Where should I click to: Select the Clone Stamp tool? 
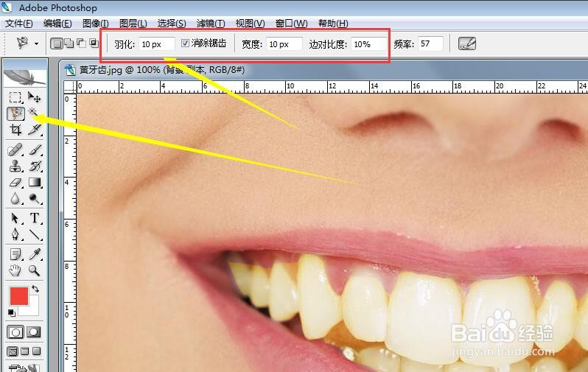(15, 166)
